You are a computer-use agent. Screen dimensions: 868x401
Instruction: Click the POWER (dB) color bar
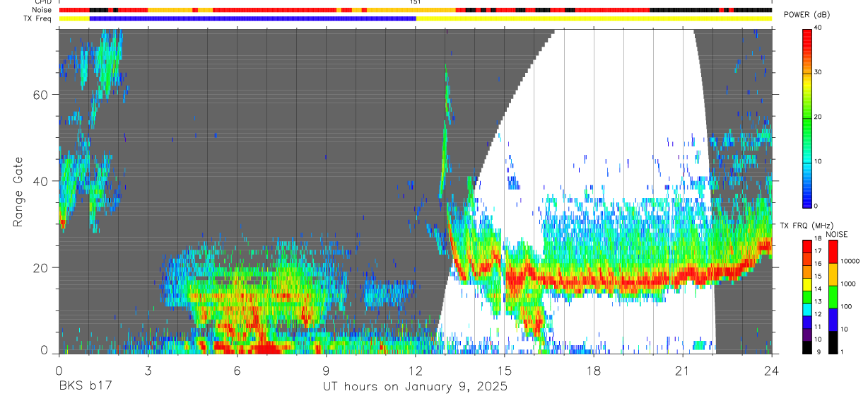point(807,117)
